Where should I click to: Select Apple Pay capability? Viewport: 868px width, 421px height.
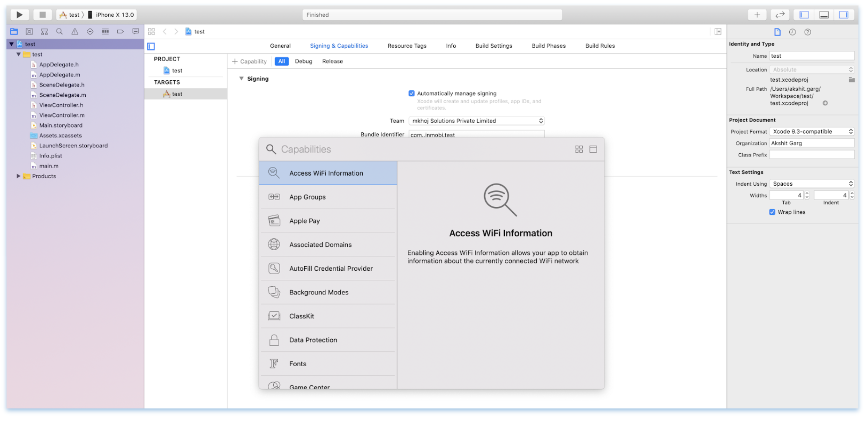[328, 221]
